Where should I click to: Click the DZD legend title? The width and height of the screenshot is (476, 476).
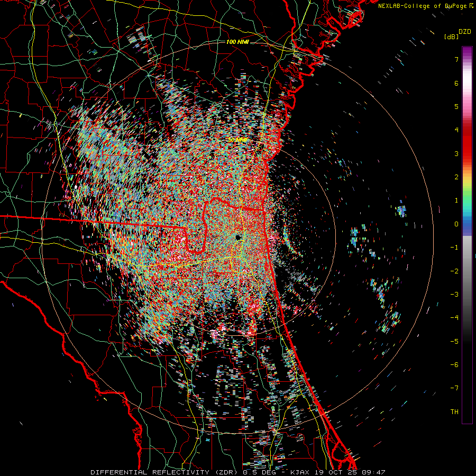coord(465,32)
